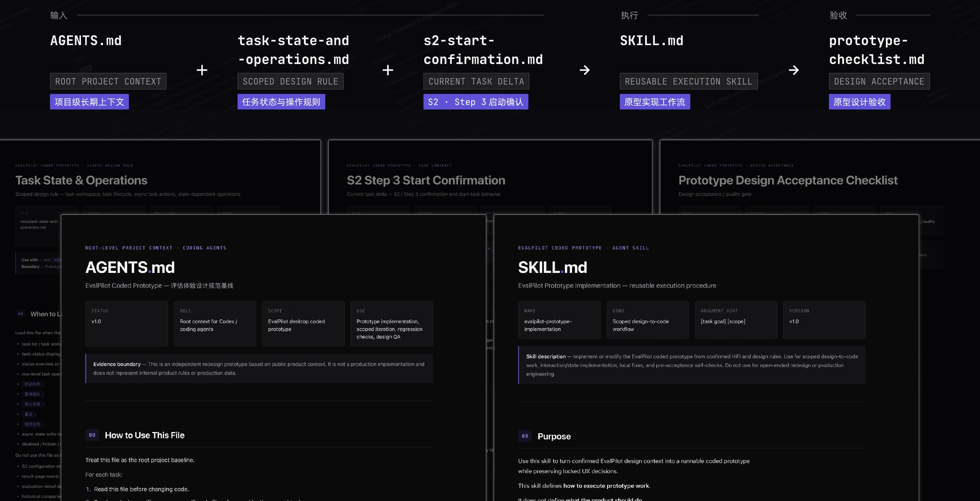
Task: Click the plus sign after AGENTS.md
Action: pos(202,70)
